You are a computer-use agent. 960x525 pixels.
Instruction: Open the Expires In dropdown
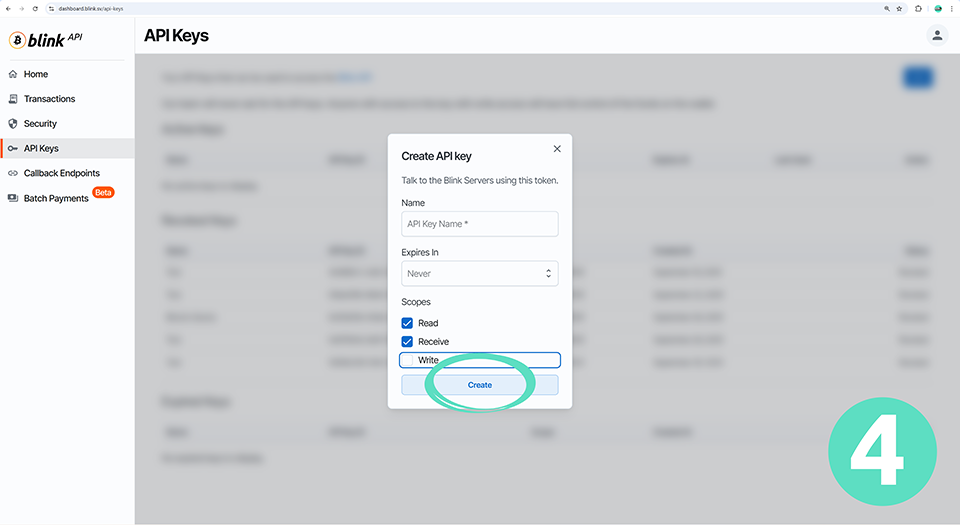[x=479, y=273]
